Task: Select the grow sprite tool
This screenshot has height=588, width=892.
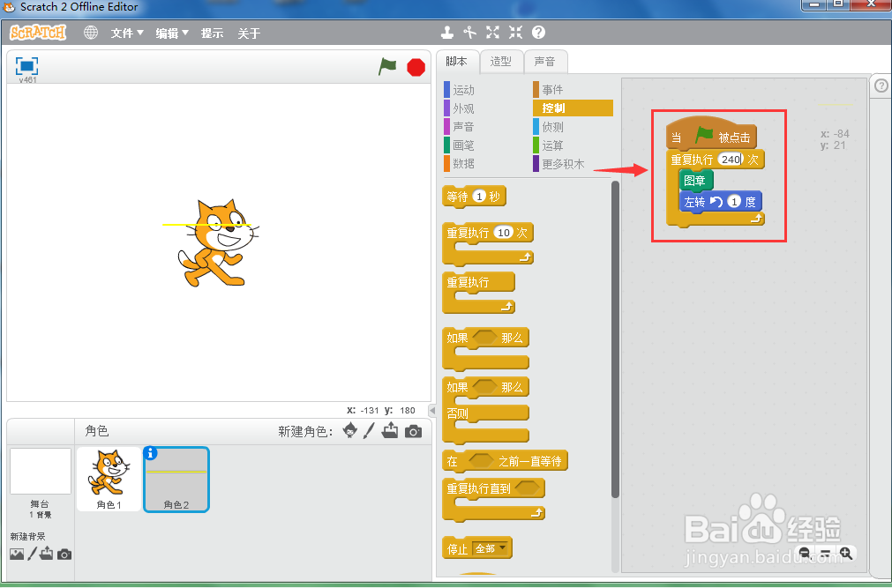Action: point(492,32)
